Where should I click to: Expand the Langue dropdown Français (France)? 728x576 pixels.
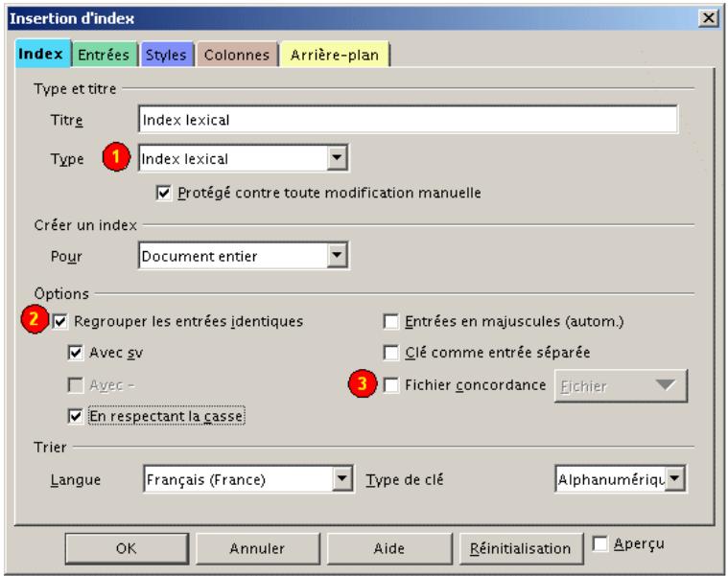[248, 479]
